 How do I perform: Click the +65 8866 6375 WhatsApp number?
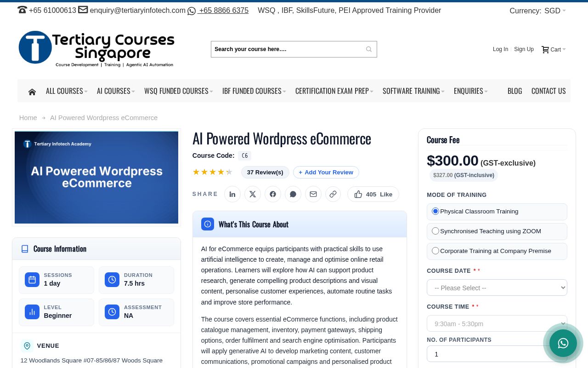(x=224, y=11)
